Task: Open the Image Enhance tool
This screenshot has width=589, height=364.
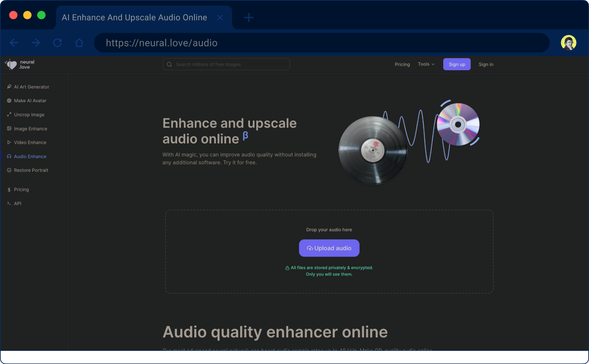Action: pos(30,129)
